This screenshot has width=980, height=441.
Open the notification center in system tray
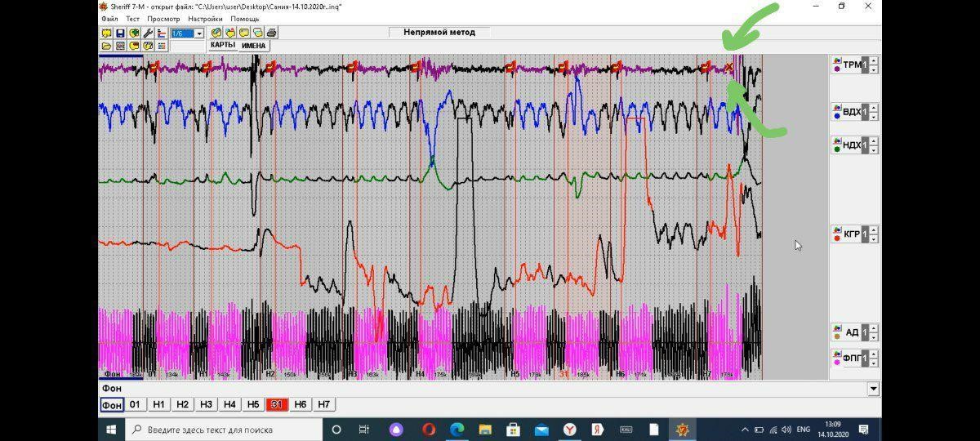(863, 429)
